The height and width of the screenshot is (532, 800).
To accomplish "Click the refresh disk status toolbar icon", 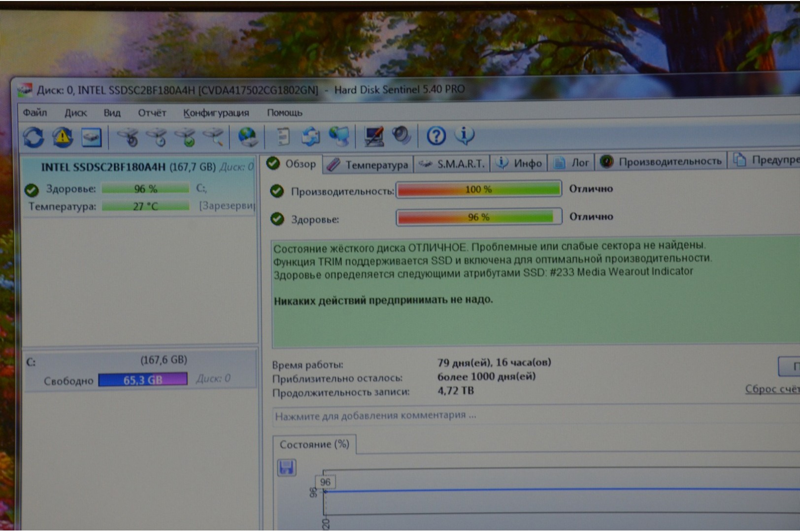I will [x=33, y=137].
